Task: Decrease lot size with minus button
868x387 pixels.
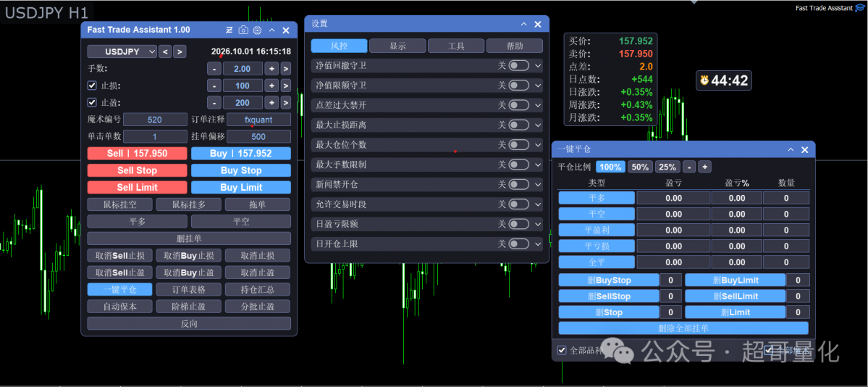Action: tap(214, 69)
